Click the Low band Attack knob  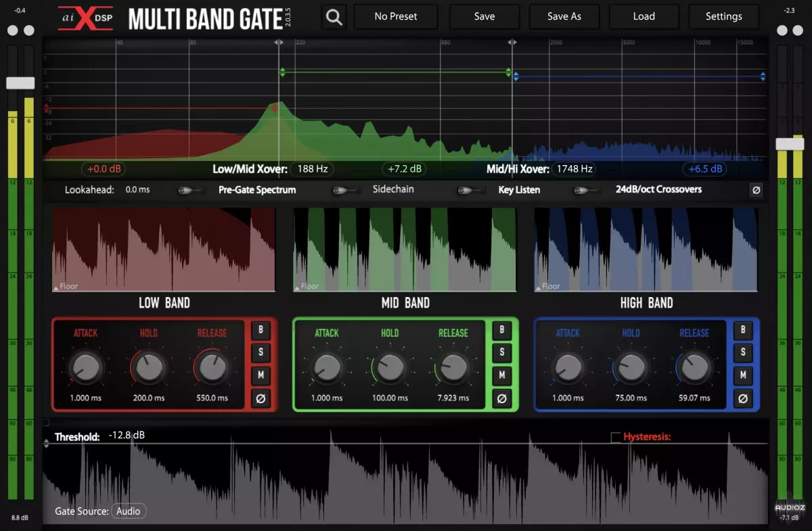85,368
